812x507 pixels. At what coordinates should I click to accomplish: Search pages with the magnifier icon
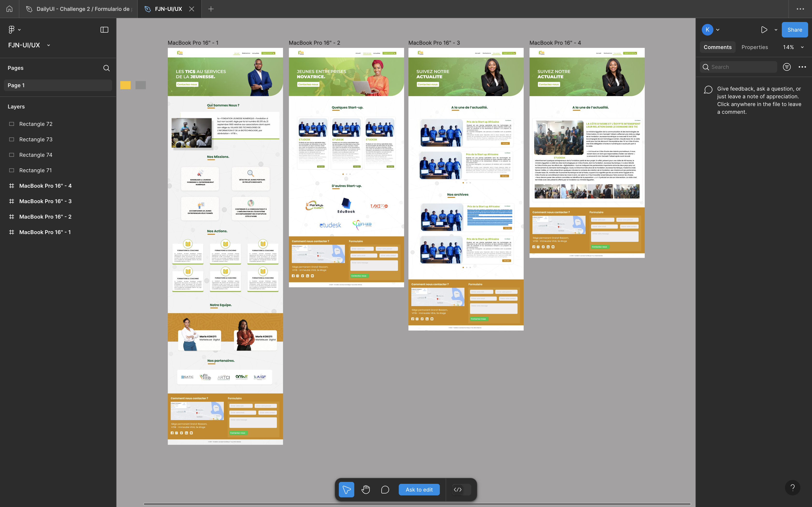pos(106,68)
